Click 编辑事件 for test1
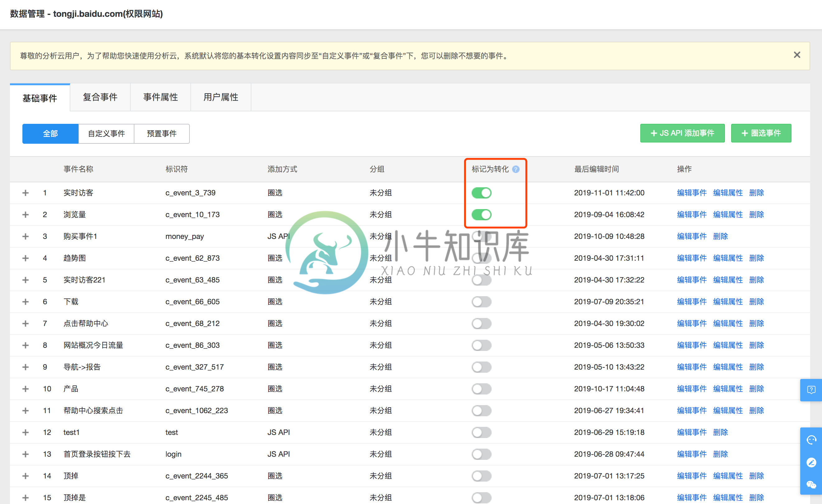Viewport: 822px width, 504px height. click(692, 432)
